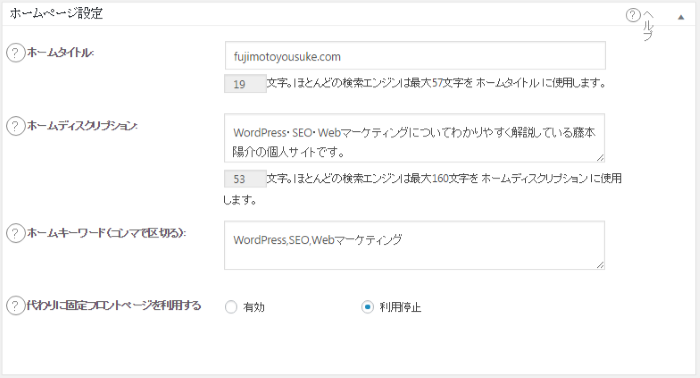Select the 利用停止 radio button
This screenshot has width=700, height=378.
pyautogui.click(x=367, y=307)
